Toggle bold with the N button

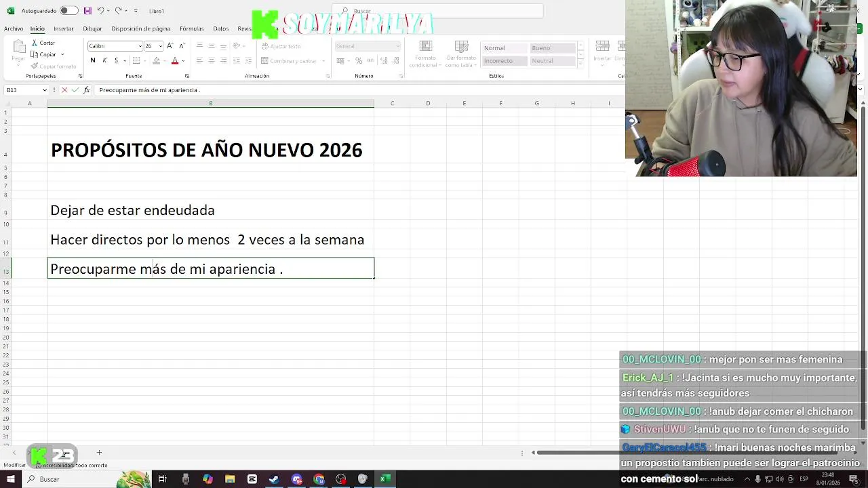click(x=93, y=61)
